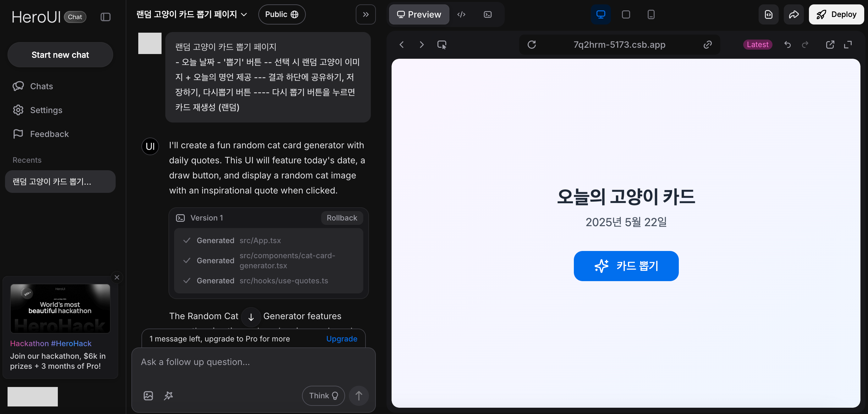Collapse the left sidebar panel icon
This screenshot has height=414, width=868.
106,17
